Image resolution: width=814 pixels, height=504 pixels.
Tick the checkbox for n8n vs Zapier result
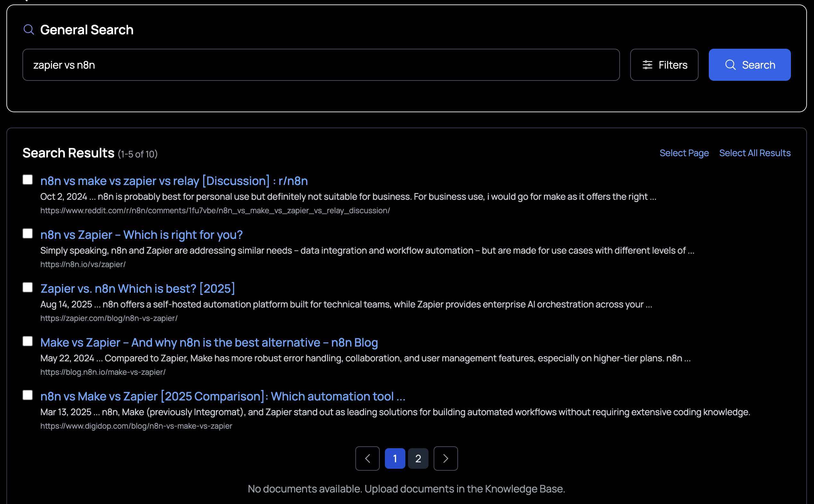pos(28,234)
